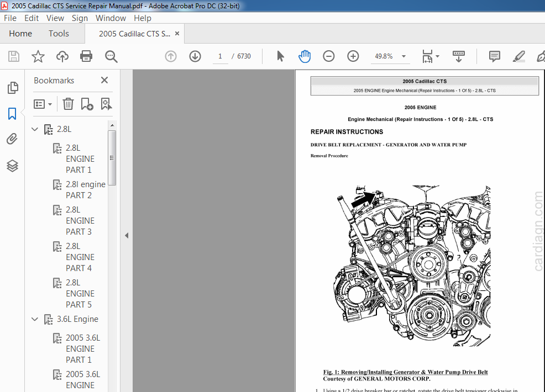Switch to the Tools tab
The width and height of the screenshot is (545, 392).
tap(59, 34)
